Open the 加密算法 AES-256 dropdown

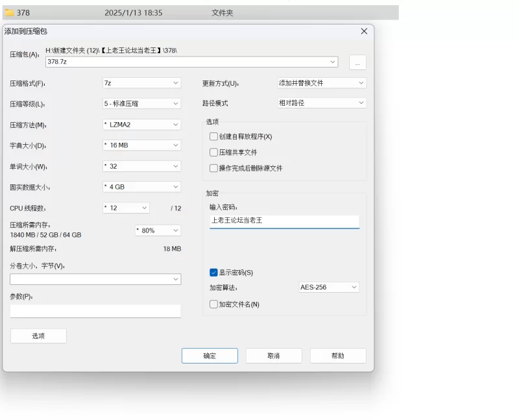coord(329,287)
